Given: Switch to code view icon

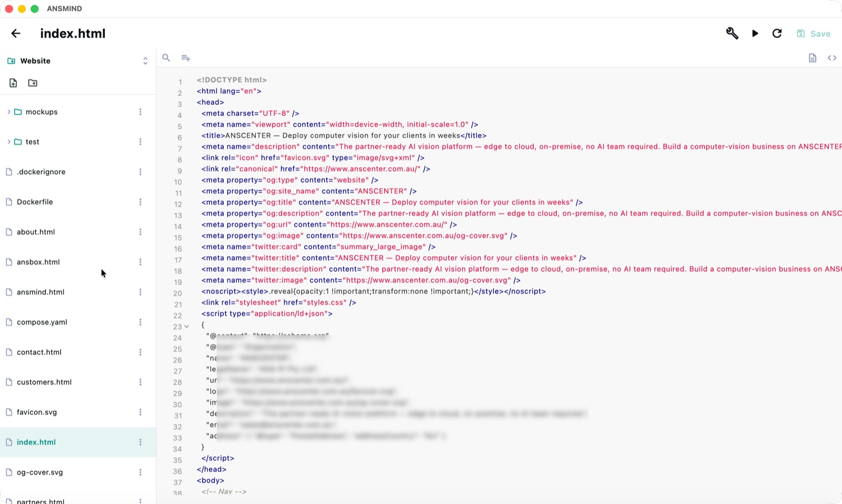Looking at the screenshot, I should coord(832,58).
